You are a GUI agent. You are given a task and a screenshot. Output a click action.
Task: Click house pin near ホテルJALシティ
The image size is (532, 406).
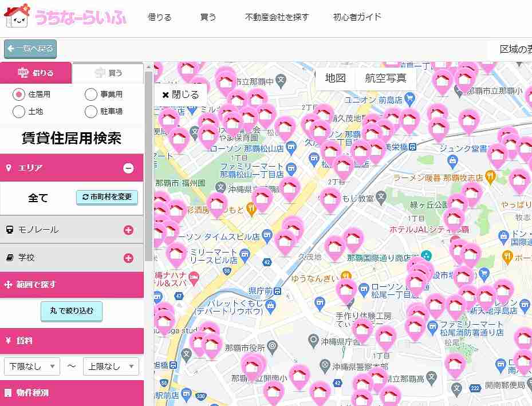[x=454, y=219]
